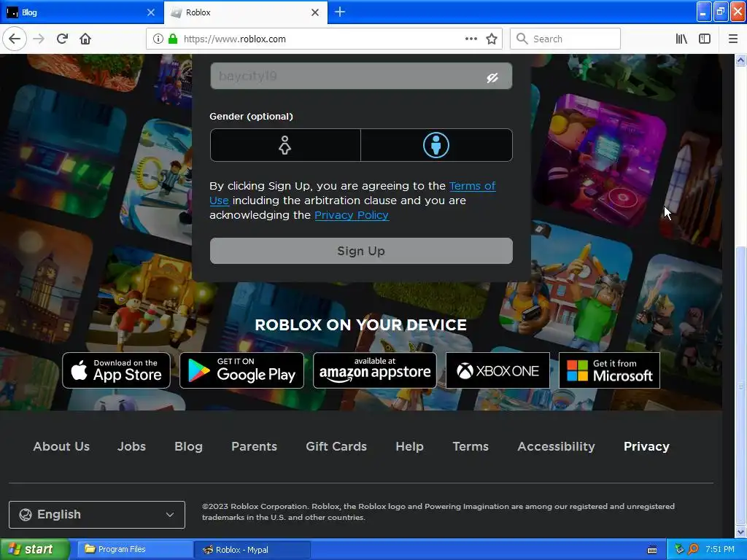Click the Sign Up button
The height and width of the screenshot is (560, 747).
pos(361,251)
